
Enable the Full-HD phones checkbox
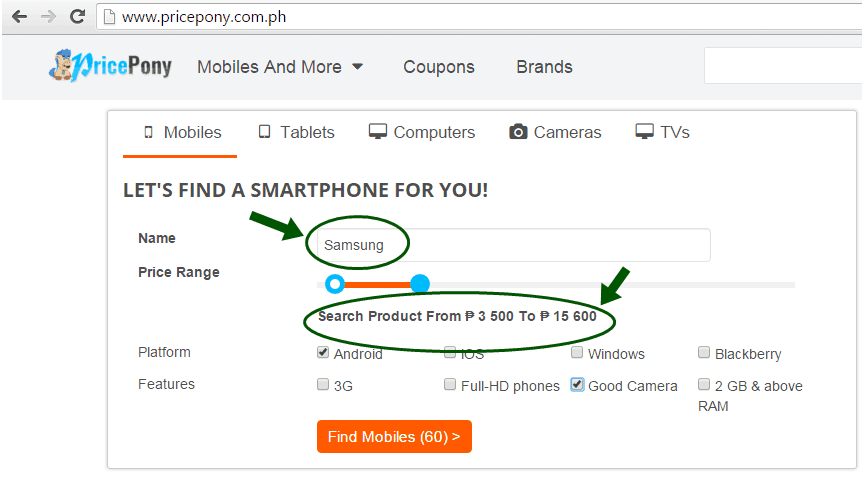point(450,384)
